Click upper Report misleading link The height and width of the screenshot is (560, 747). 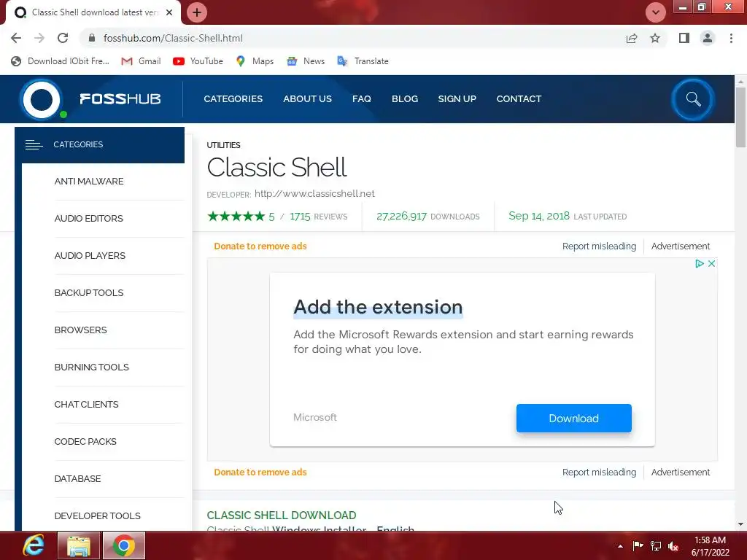click(599, 246)
